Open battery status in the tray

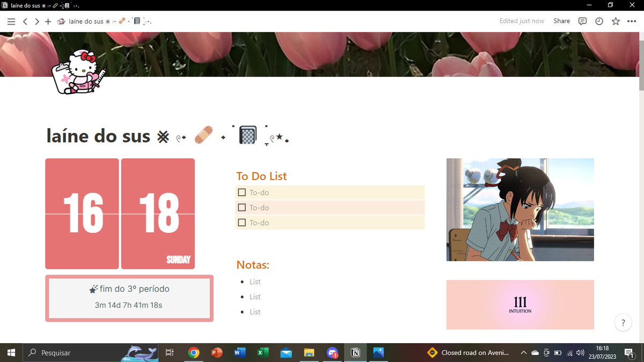[558, 353]
